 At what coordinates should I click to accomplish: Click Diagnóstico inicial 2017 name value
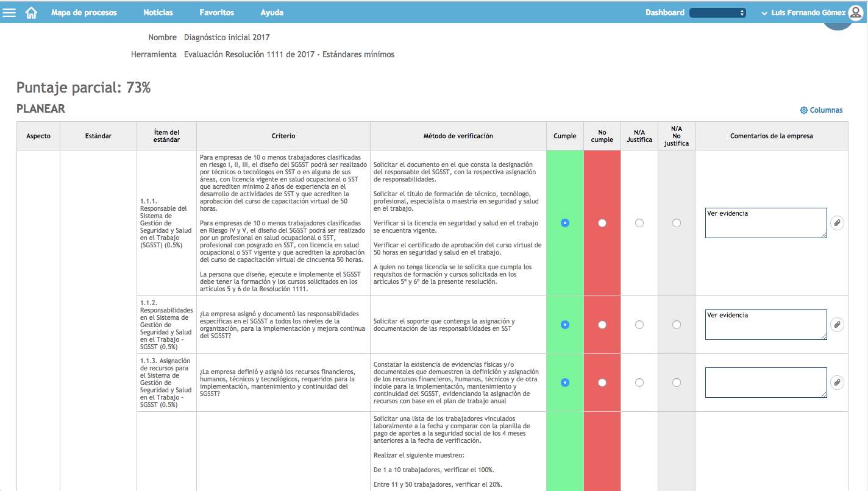(227, 37)
